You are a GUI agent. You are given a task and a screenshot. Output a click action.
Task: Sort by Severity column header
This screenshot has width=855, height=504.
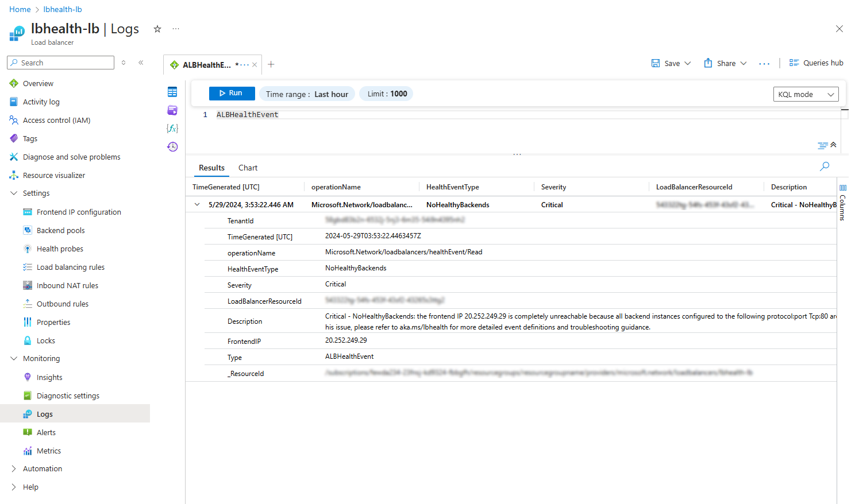[x=553, y=187]
